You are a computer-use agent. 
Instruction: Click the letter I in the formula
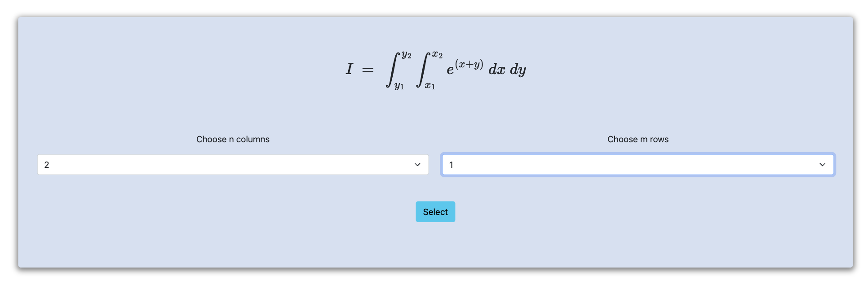pyautogui.click(x=349, y=69)
